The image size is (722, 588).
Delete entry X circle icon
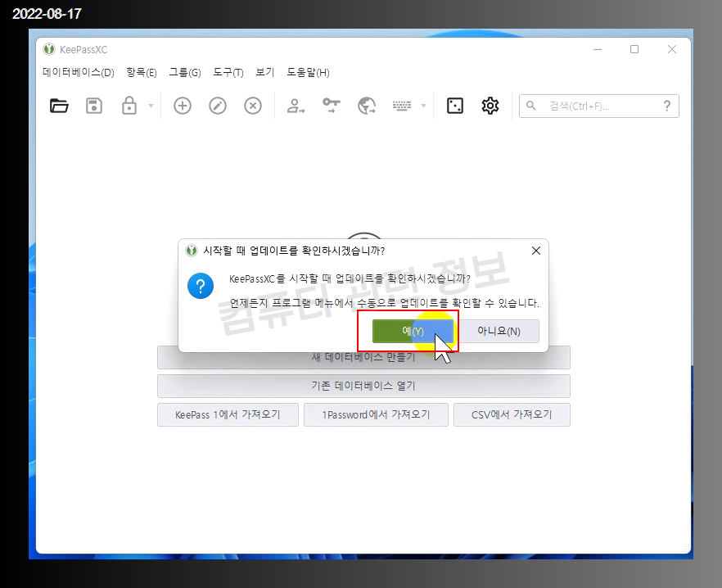point(253,106)
